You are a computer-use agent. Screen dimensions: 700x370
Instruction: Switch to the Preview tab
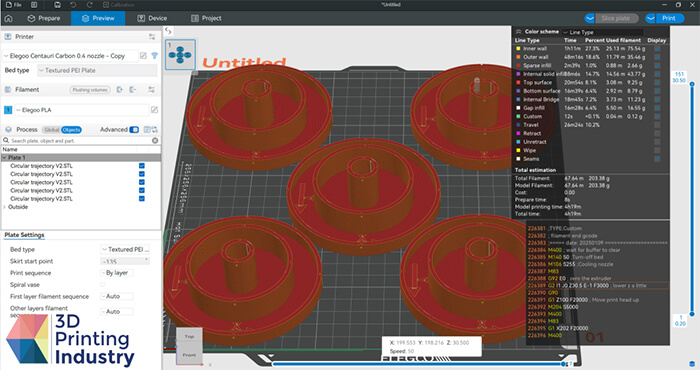click(x=98, y=18)
